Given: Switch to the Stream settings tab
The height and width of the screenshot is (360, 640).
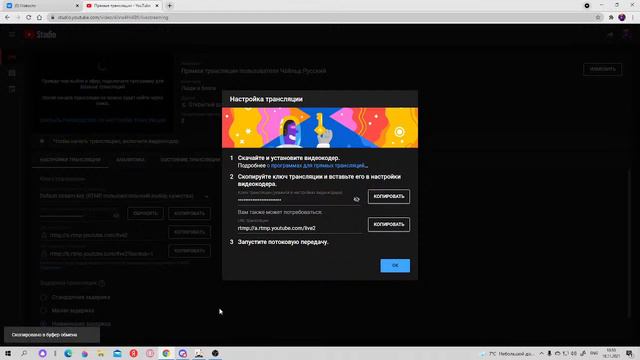Looking at the screenshot, I should tap(70, 160).
